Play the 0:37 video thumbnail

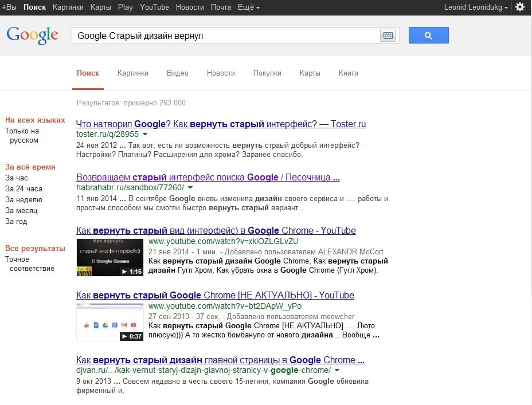point(110,322)
